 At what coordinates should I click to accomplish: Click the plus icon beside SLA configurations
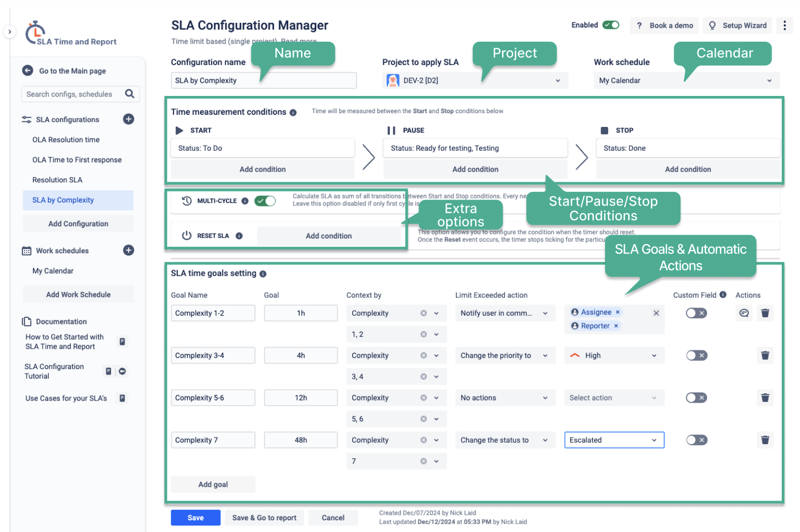(128, 119)
